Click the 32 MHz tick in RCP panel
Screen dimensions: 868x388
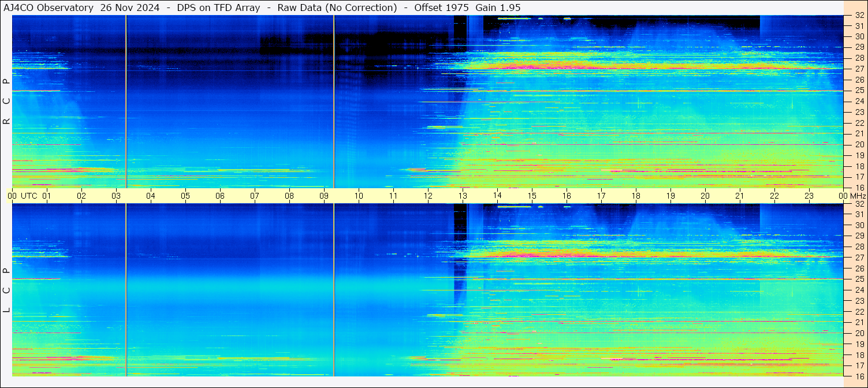(x=859, y=16)
